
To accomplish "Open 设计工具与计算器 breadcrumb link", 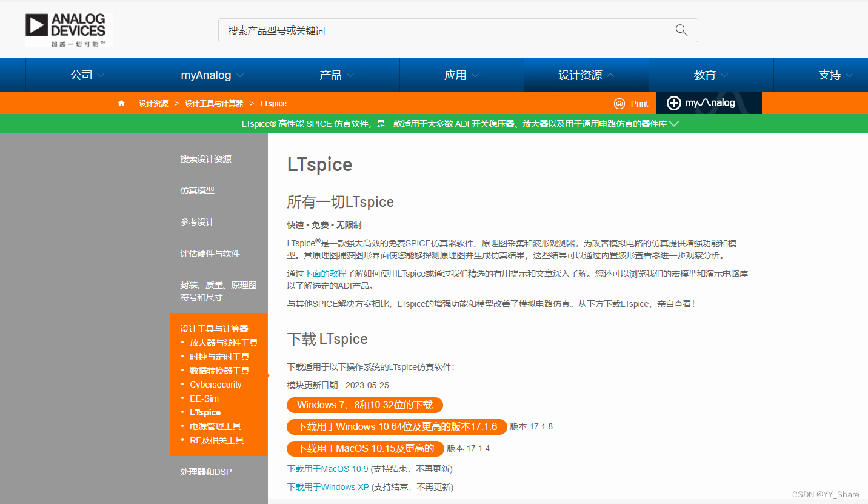I will pyautogui.click(x=214, y=104).
